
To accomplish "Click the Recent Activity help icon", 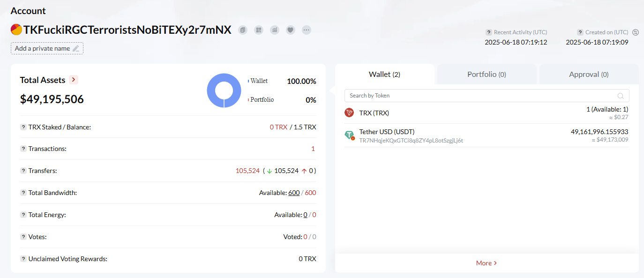I will pyautogui.click(x=488, y=32).
